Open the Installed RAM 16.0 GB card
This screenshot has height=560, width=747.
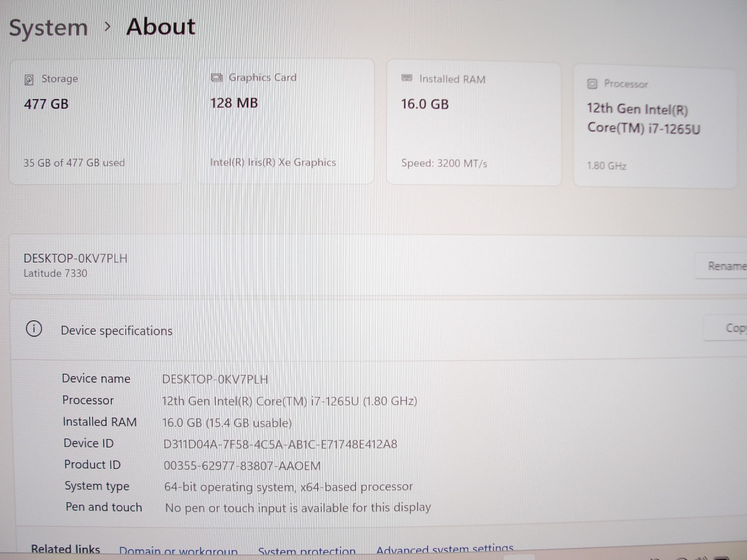474,124
